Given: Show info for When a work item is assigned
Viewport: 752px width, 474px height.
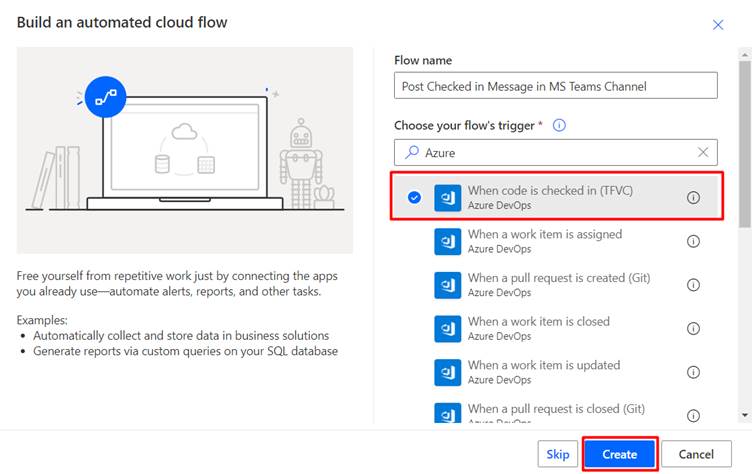Looking at the screenshot, I should (693, 241).
